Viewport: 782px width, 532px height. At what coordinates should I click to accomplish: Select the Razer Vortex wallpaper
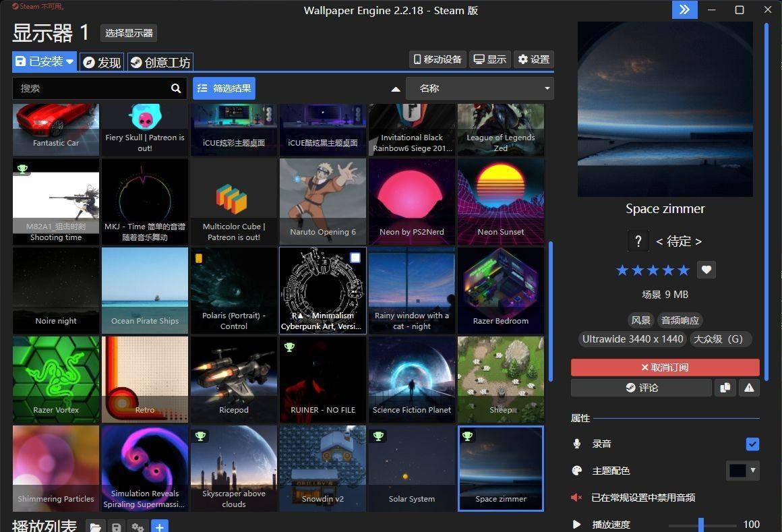click(x=56, y=380)
